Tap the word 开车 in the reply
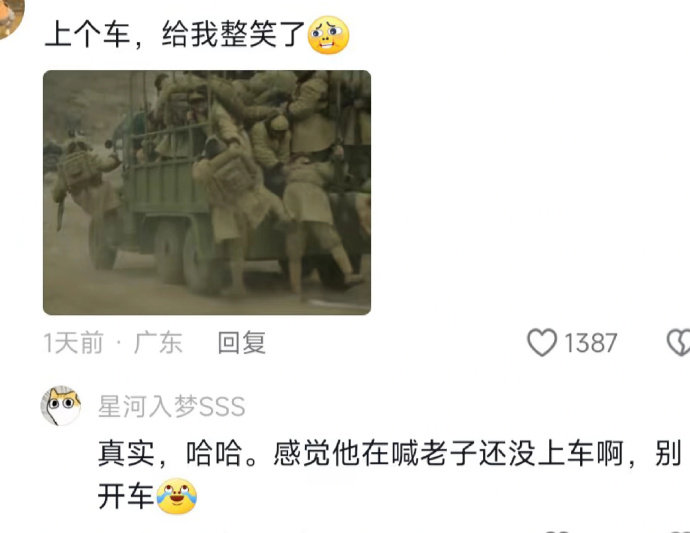Image resolution: width=690 pixels, height=533 pixels. point(126,496)
